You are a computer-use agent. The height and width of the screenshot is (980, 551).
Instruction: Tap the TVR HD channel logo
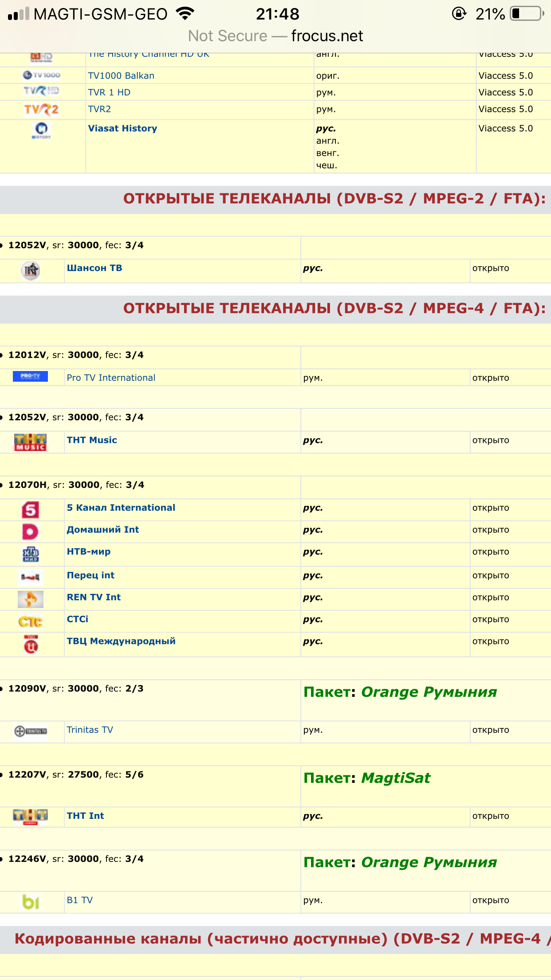coord(41,91)
